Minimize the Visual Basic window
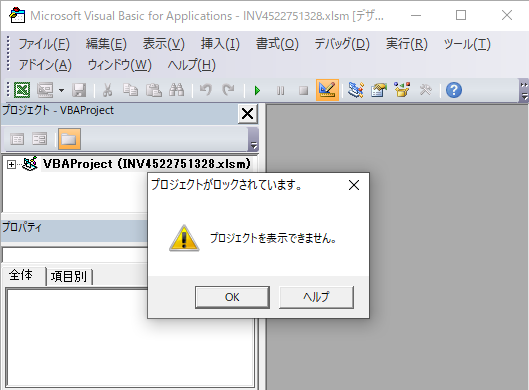529x390 pixels. click(x=416, y=16)
